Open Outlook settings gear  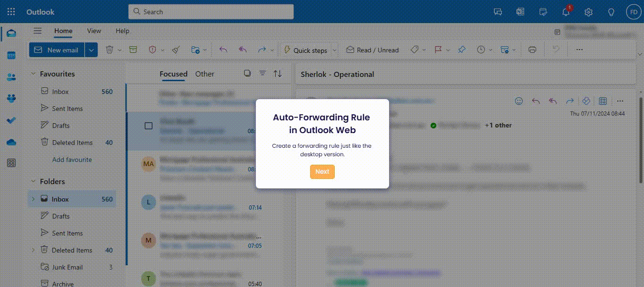588,12
